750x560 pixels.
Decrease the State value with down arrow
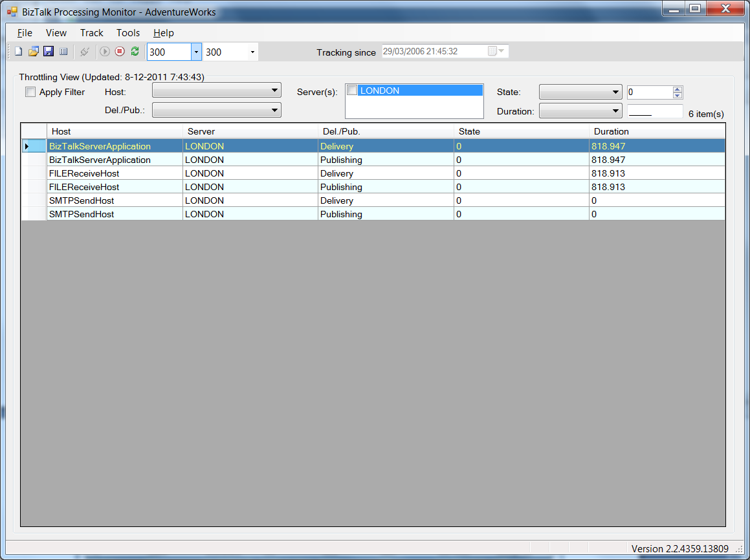677,96
